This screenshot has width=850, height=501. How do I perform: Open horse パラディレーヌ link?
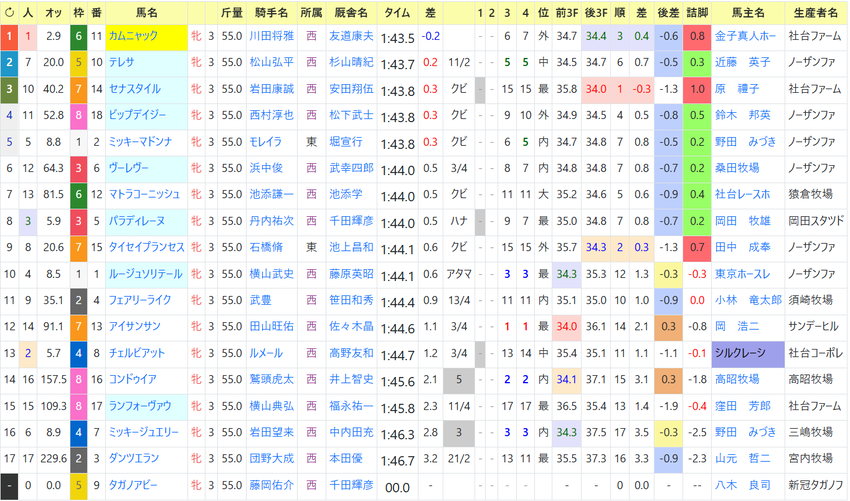click(x=137, y=221)
